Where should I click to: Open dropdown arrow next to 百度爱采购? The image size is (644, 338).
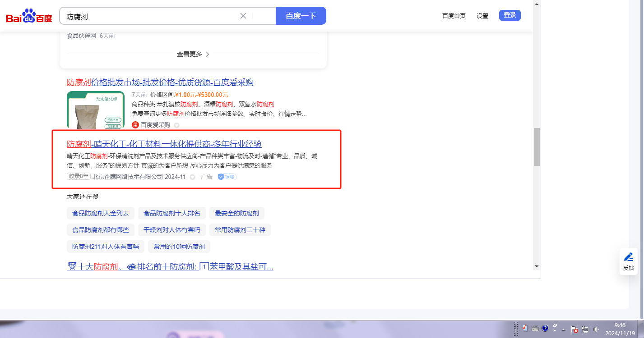[x=176, y=125]
